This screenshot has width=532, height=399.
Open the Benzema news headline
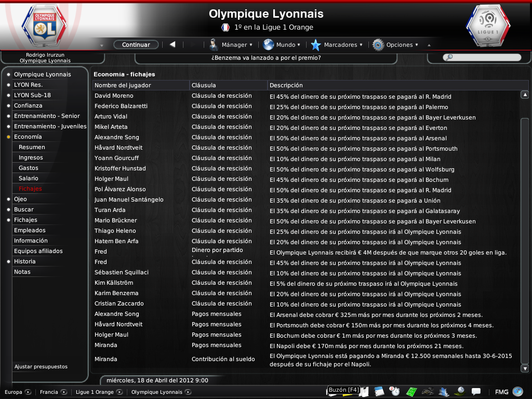(266, 58)
